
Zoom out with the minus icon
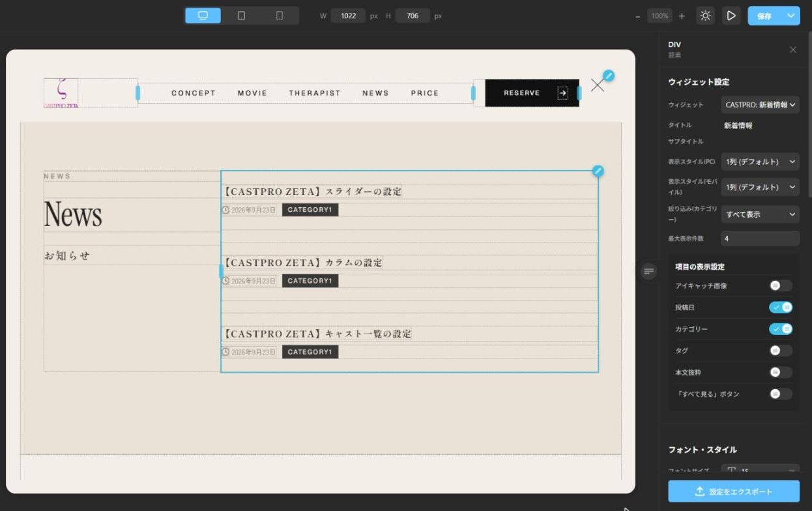(x=637, y=16)
